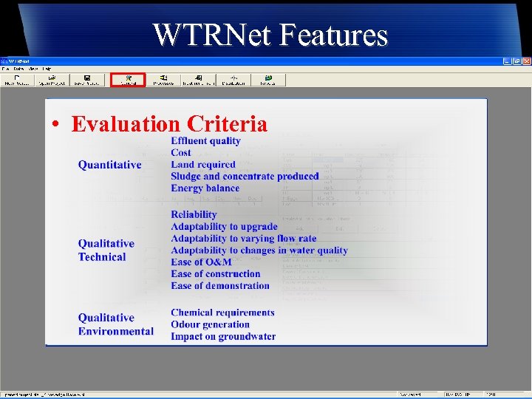Open the Processes toolbar button
Image resolution: width=532 pixels, height=399 pixels.
163,81
